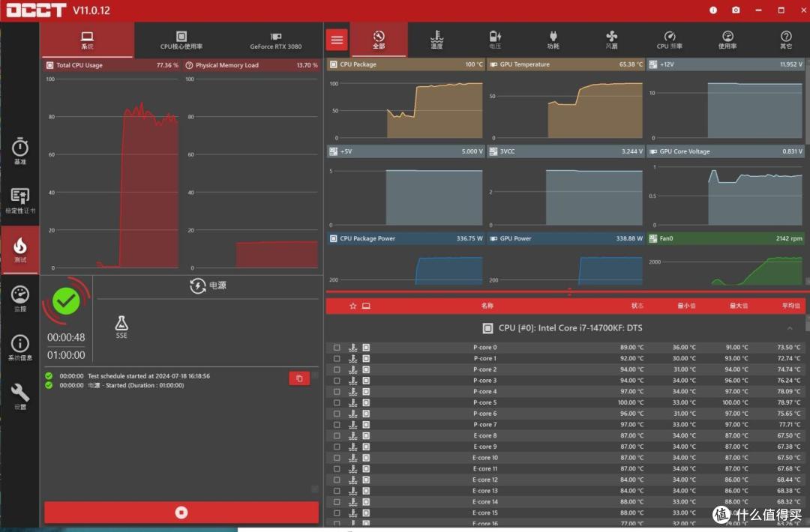Click chip icon for E-core 10
The width and height of the screenshot is (810, 532).
point(366,458)
